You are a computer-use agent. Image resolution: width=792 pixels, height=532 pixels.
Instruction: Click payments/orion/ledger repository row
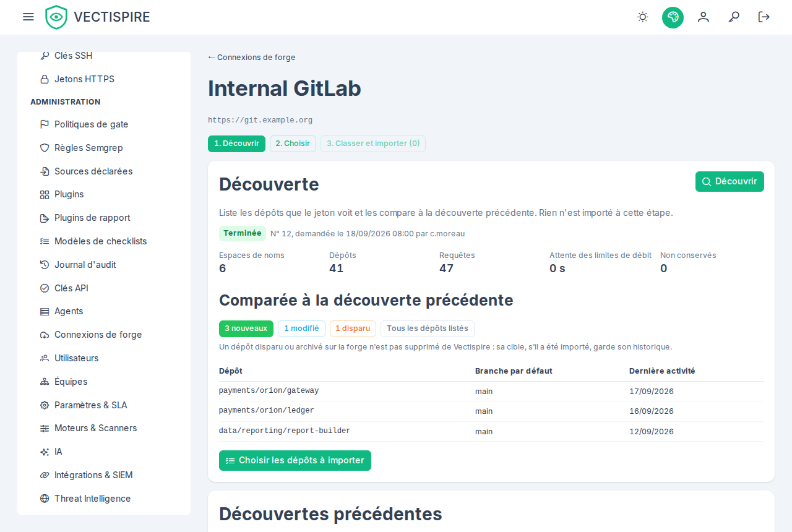point(491,411)
